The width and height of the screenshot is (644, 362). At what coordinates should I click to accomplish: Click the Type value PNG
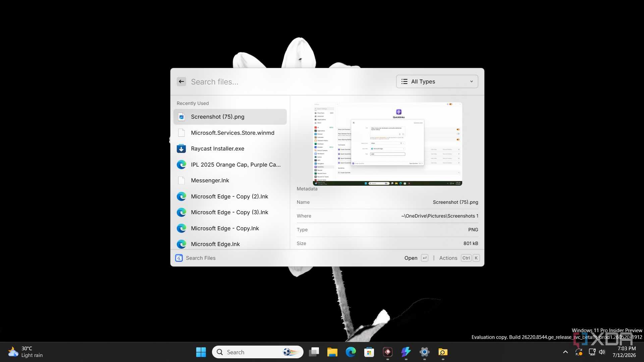coord(473,230)
